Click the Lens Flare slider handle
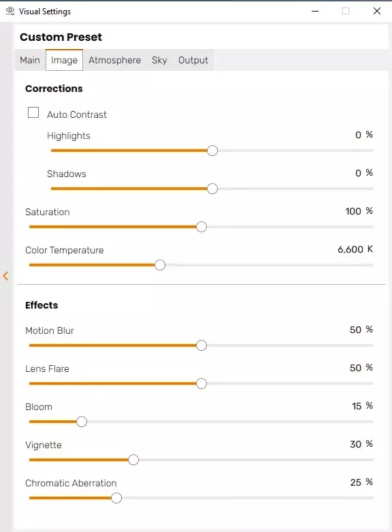This screenshot has height=532, width=392. (x=201, y=384)
